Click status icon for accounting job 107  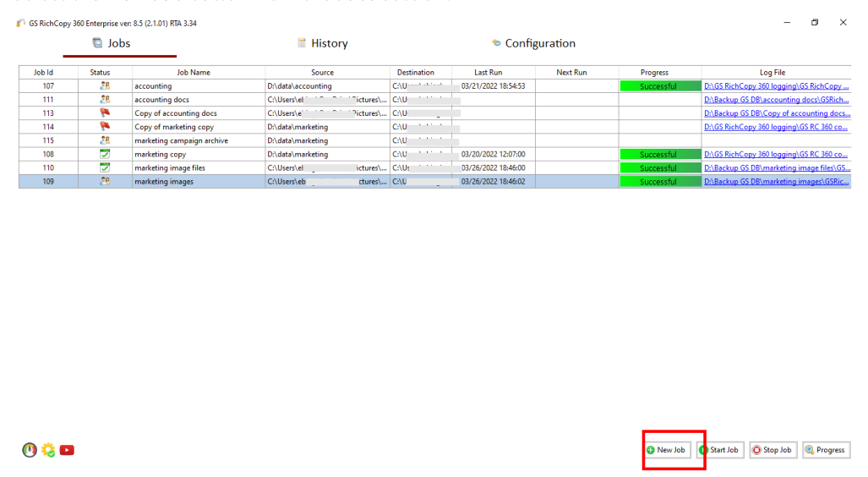pos(105,86)
